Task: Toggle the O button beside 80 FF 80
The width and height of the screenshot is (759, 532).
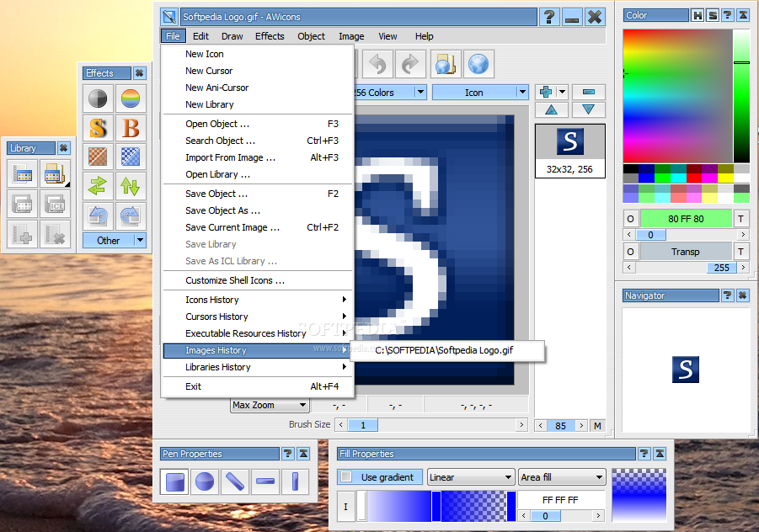Action: [630, 219]
